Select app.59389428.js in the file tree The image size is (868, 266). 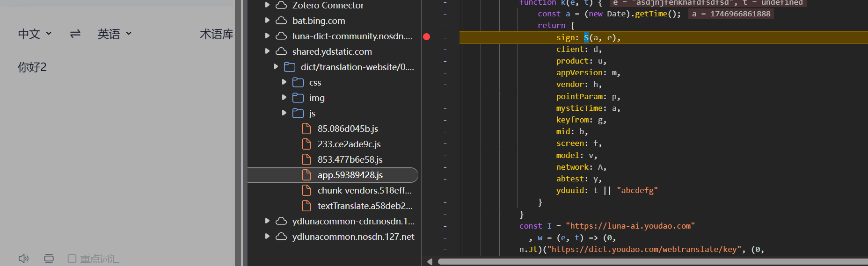pyautogui.click(x=350, y=175)
